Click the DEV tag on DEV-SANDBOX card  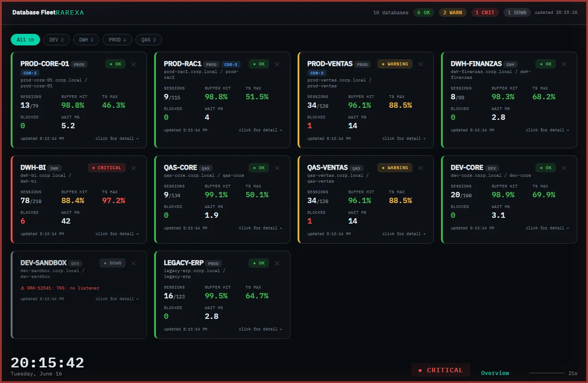75,264
